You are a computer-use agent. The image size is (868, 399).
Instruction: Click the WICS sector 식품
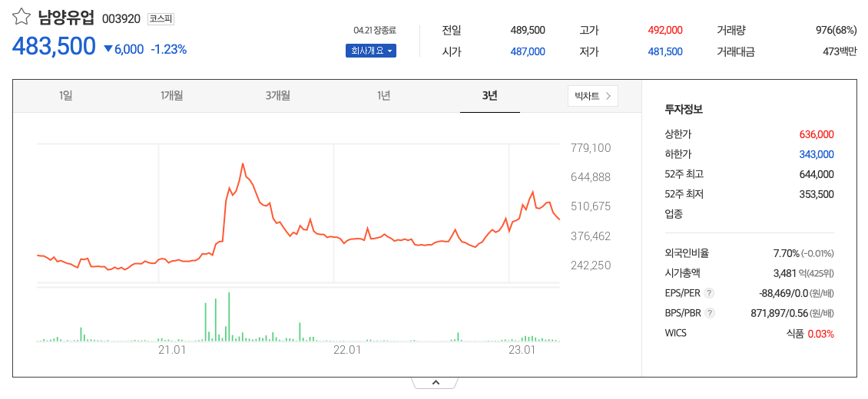(x=794, y=333)
